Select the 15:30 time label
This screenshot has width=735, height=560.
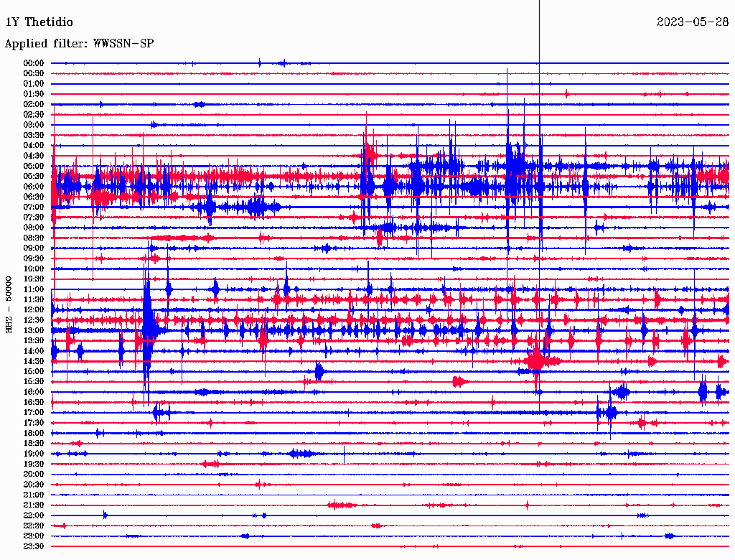point(34,382)
